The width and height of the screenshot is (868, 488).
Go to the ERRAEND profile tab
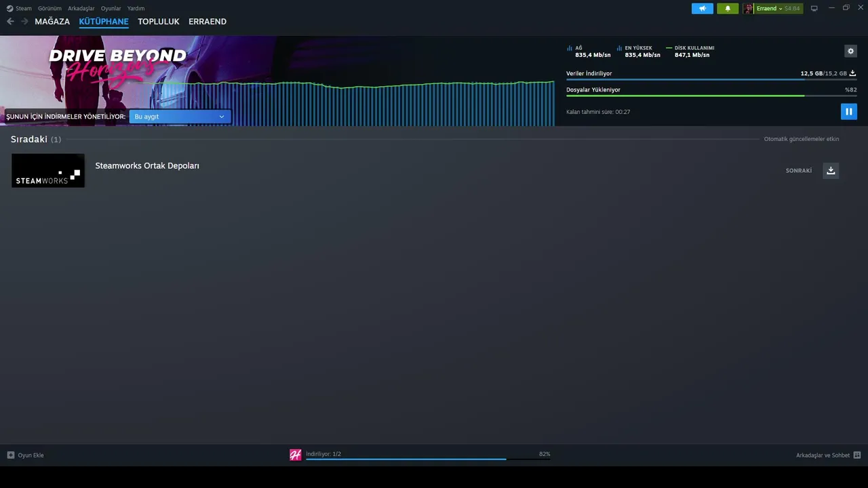pos(208,22)
